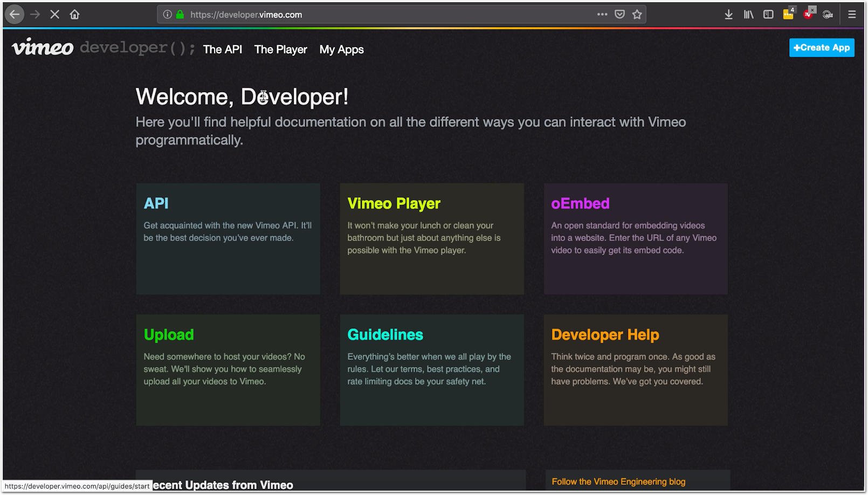Click 'Recent Updates from Vimeo' heading
Viewport: 868px width, 495px height.
tap(223, 485)
